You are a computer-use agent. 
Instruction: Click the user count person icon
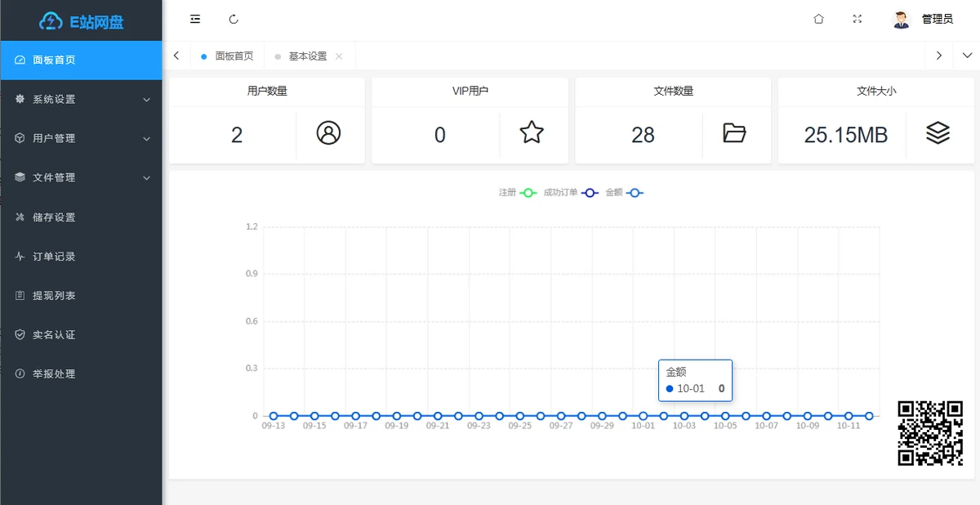click(328, 133)
